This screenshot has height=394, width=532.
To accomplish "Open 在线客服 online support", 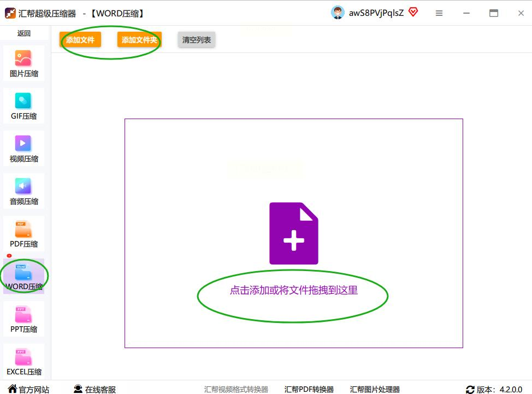I will (x=95, y=389).
